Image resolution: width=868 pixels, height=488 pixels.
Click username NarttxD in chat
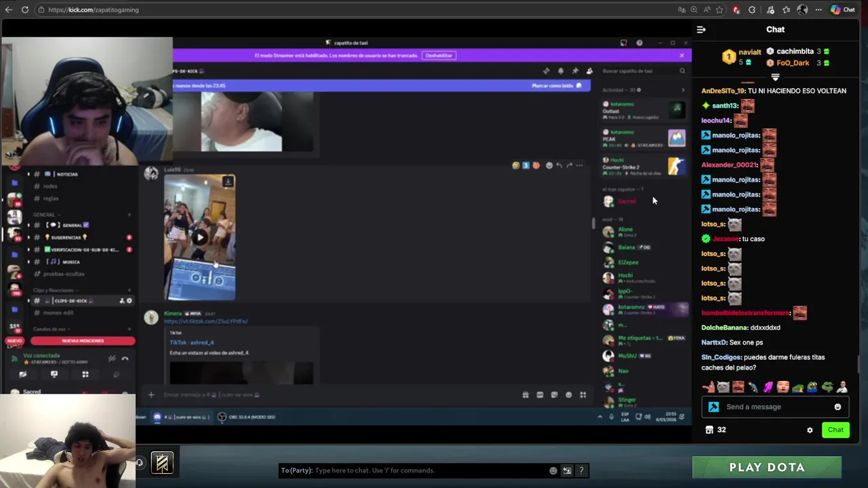point(713,342)
